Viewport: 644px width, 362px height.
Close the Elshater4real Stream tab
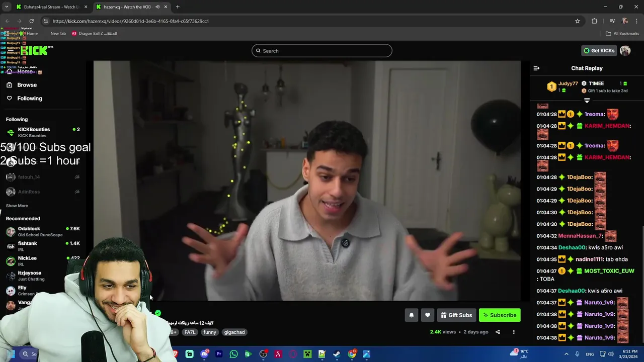[86, 7]
